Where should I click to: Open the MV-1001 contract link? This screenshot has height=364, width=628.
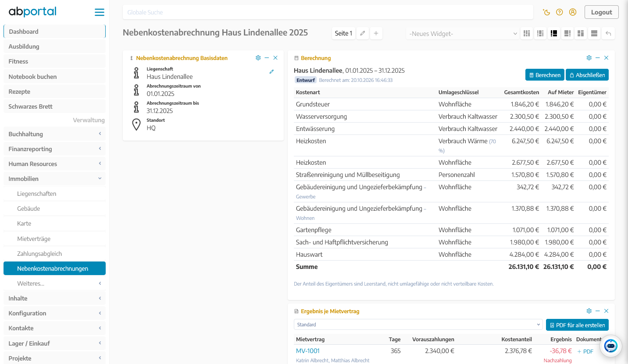pyautogui.click(x=308, y=351)
